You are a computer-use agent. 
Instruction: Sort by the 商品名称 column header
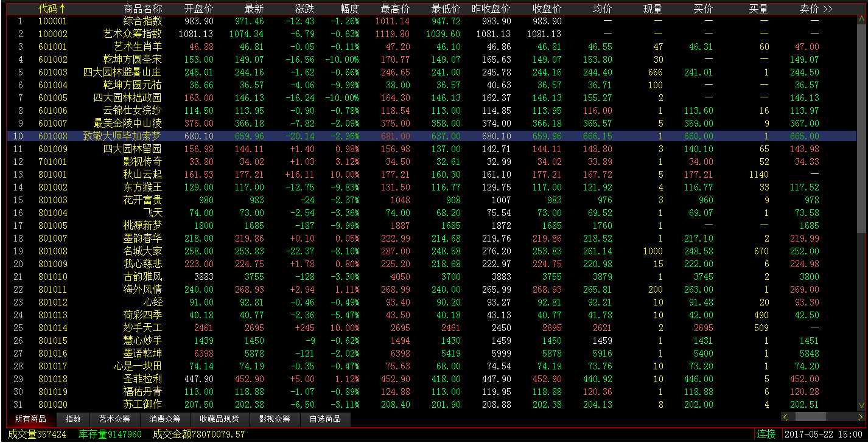pos(142,9)
